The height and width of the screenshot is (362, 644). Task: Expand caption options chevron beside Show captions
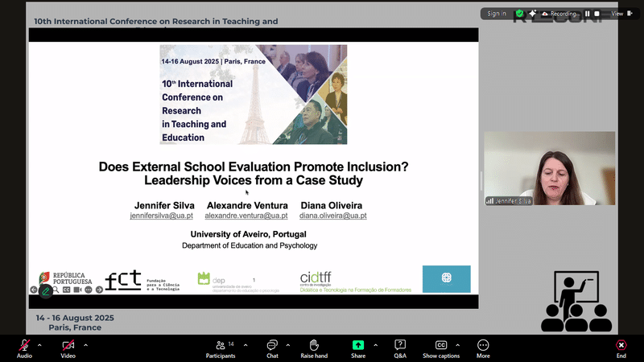[x=458, y=345]
